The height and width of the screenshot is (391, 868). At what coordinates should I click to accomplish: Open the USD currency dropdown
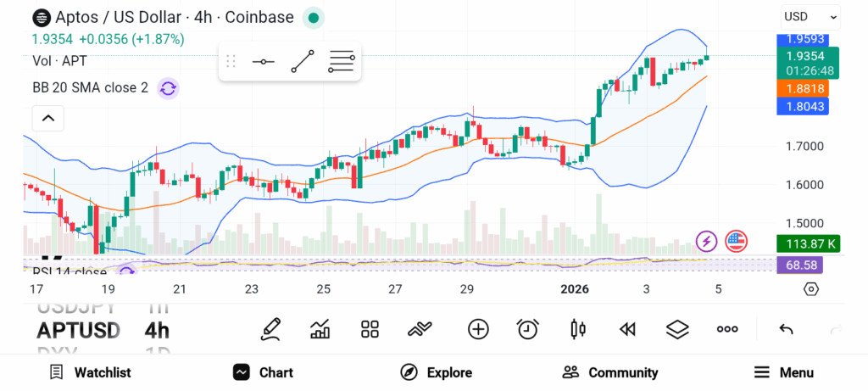[810, 16]
